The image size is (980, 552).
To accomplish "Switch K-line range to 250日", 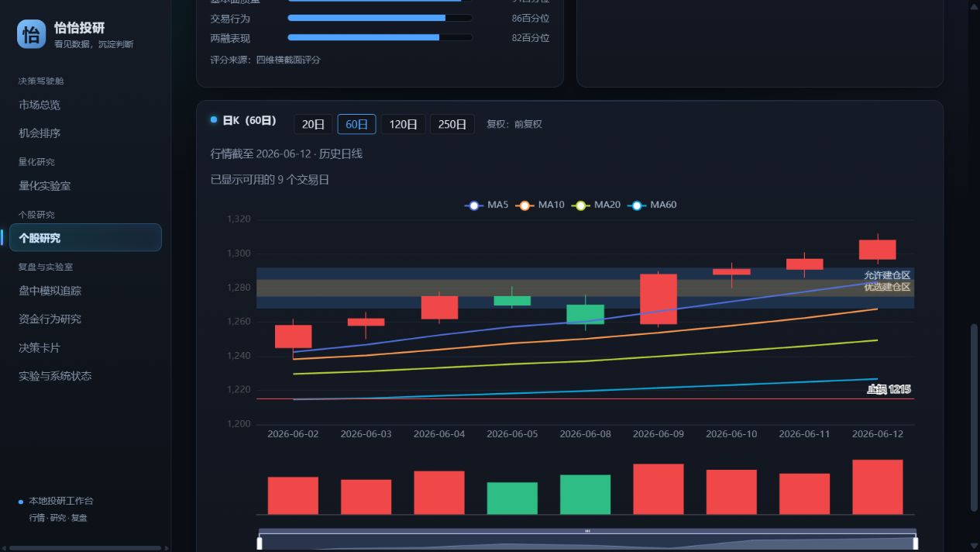I will 452,124.
